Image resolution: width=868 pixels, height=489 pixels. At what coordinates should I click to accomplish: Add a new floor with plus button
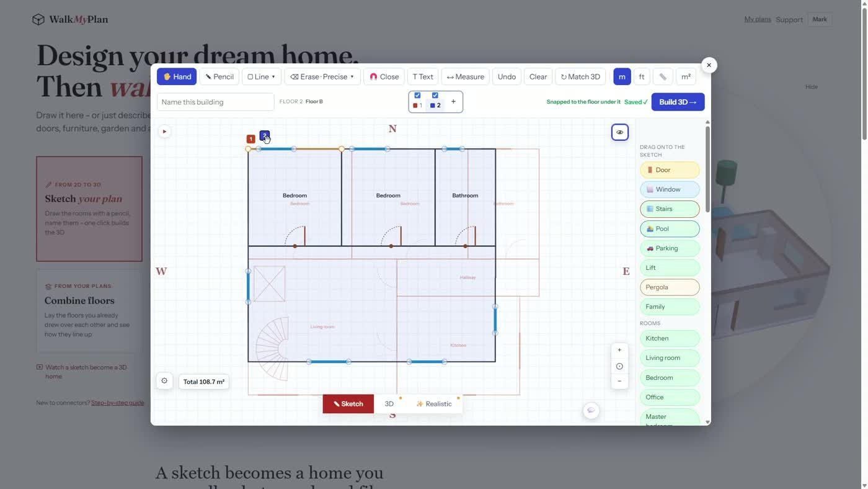[453, 102]
